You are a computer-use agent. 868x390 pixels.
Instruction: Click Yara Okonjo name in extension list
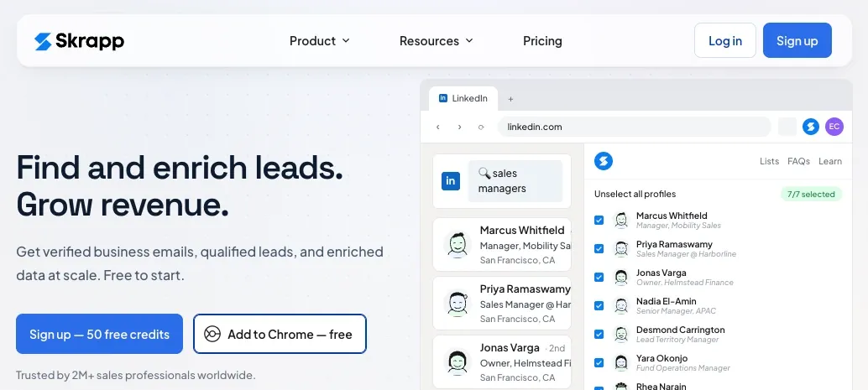[661, 358]
